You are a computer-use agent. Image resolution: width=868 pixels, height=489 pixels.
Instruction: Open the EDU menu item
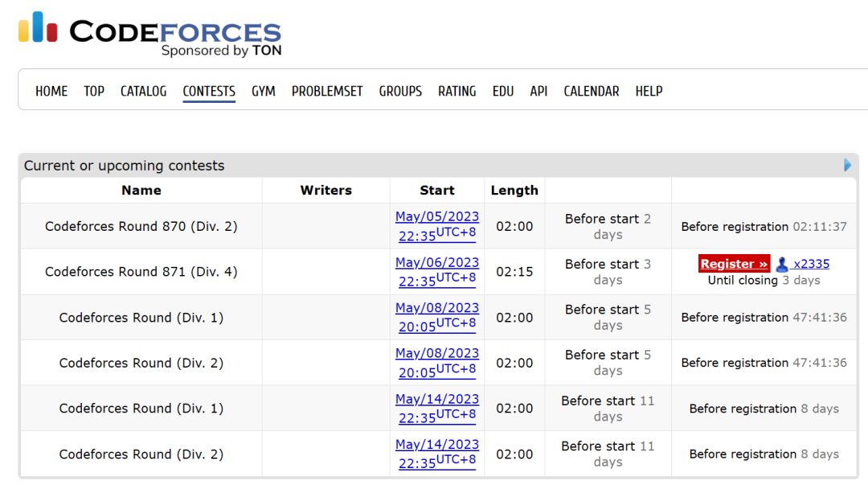click(503, 91)
